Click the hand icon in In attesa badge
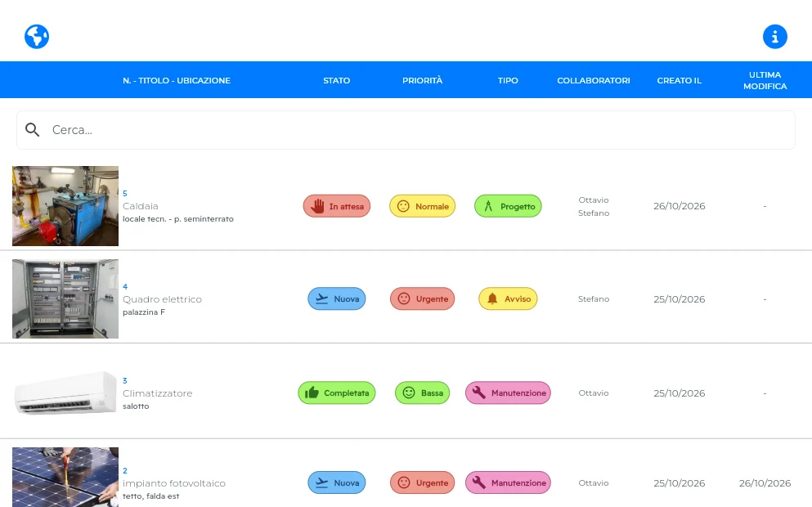This screenshot has height=507, width=812. (317, 206)
